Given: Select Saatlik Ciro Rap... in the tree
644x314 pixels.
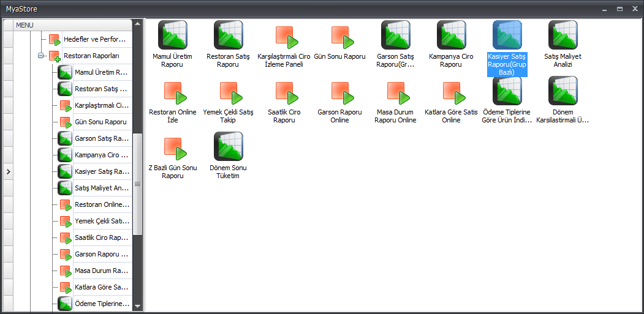Looking at the screenshot, I should (102, 237).
